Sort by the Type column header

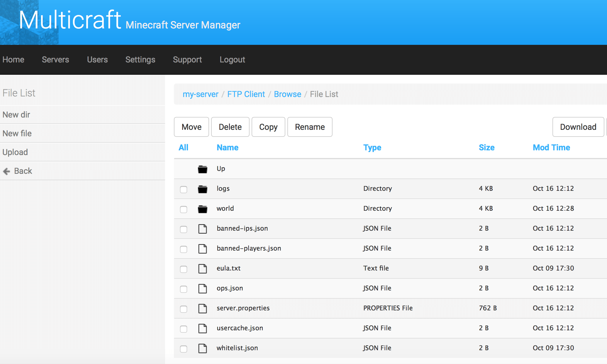(x=372, y=148)
